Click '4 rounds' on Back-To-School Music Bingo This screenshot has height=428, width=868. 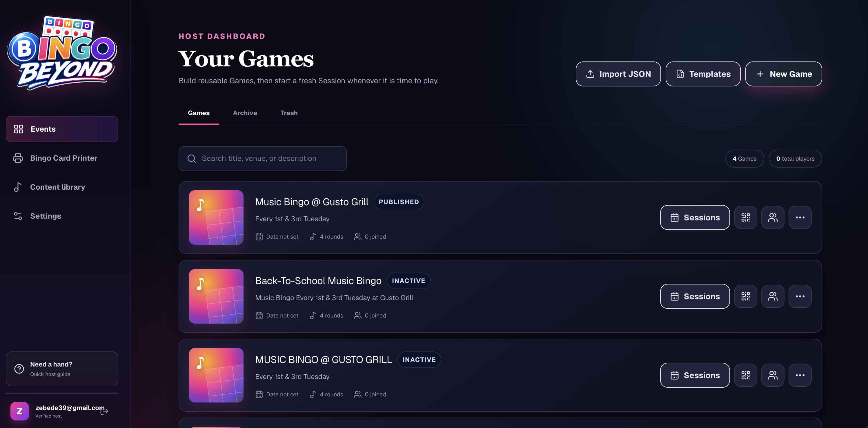pos(326,315)
